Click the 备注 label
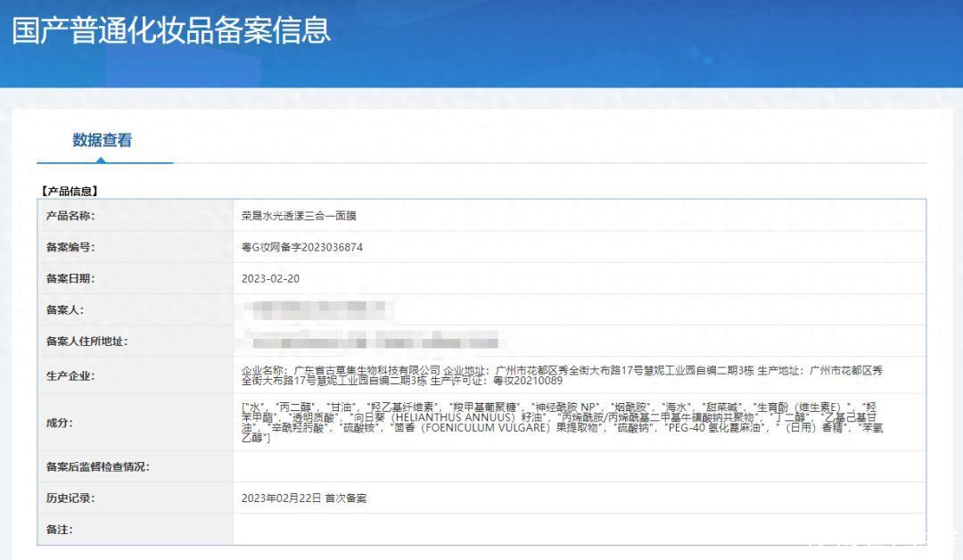Screen dimensions: 963x560 pos(60,530)
